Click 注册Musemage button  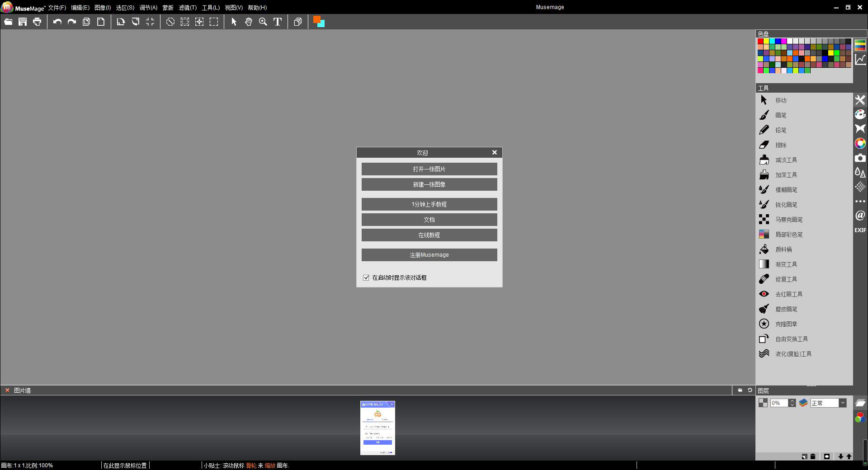pyautogui.click(x=429, y=255)
